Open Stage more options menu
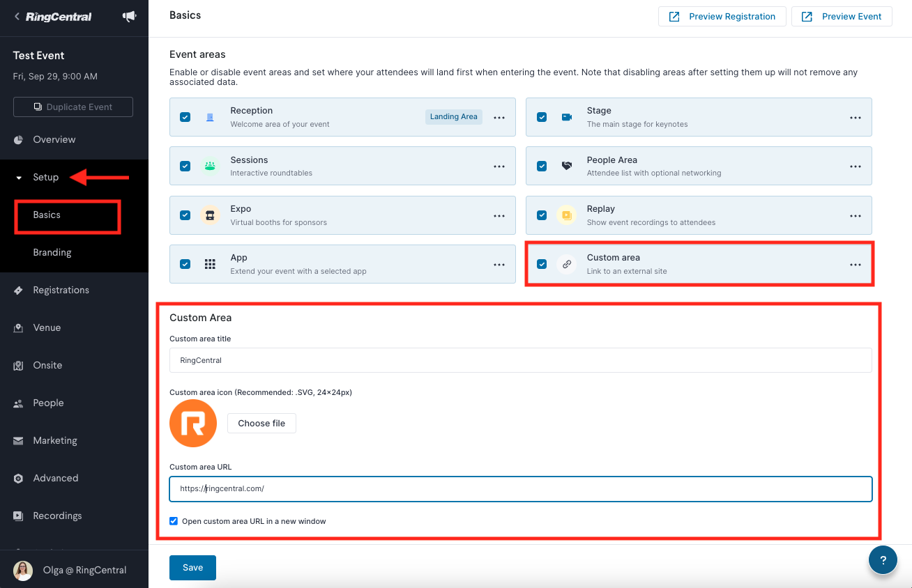 tap(856, 118)
